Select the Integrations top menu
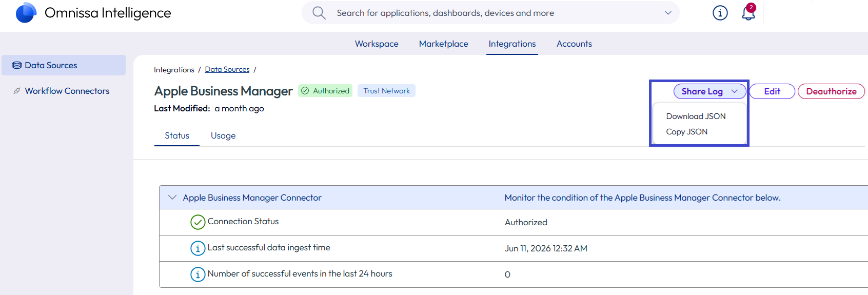This screenshot has width=868, height=295. click(512, 44)
